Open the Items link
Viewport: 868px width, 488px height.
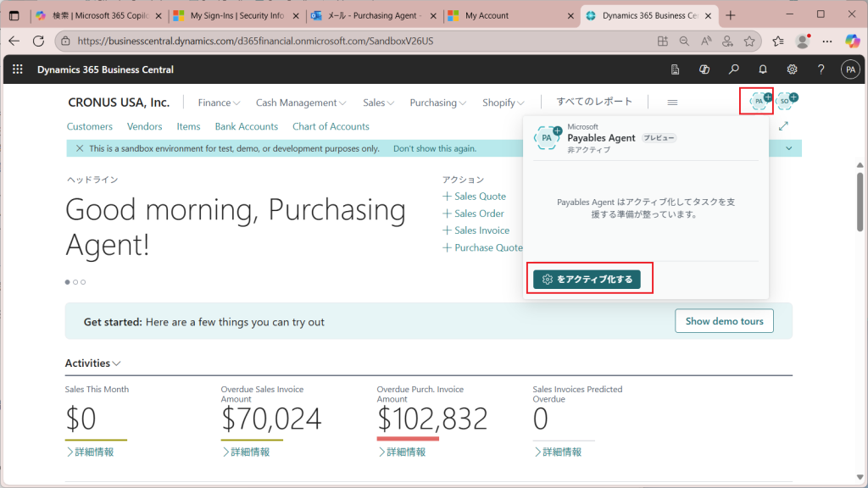188,126
